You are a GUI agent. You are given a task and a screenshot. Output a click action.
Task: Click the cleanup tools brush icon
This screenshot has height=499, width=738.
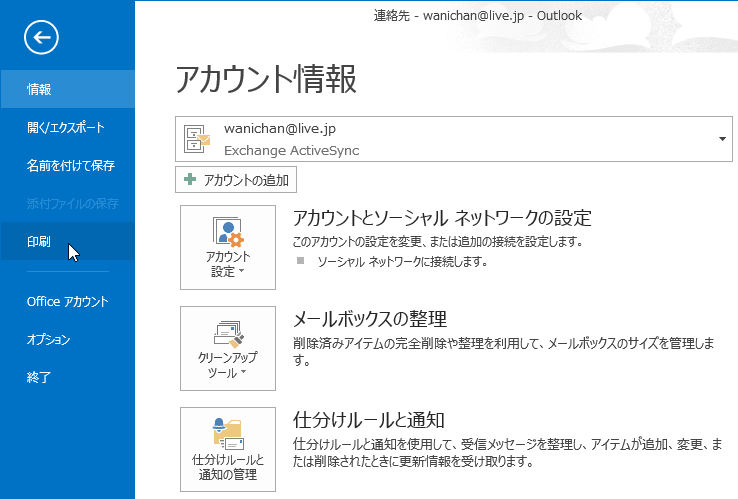tap(229, 333)
